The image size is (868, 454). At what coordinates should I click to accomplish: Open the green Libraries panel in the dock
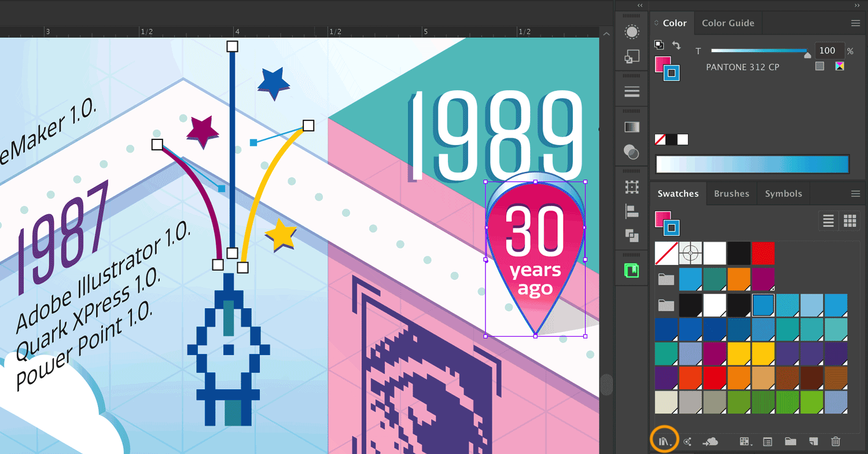pyautogui.click(x=631, y=270)
